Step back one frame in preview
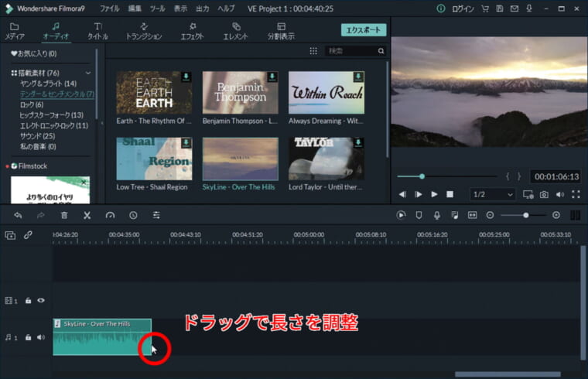 tap(402, 194)
